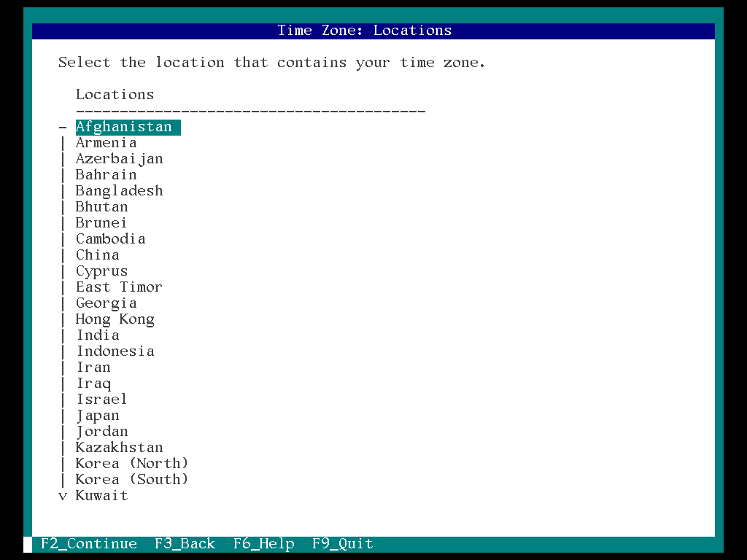Screen dimensions: 747x560
Task: Click the v scroll-down indicator beside Kuwait
Action: [x=63, y=497]
